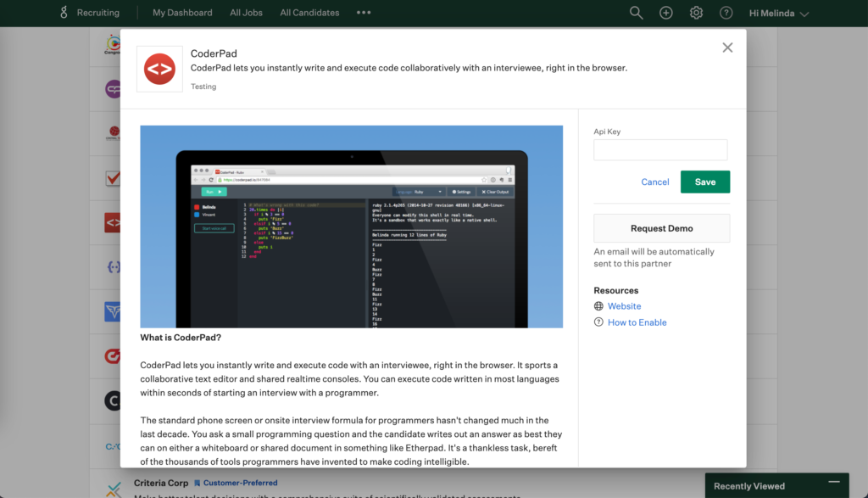
Task: Open the CoderPad Website link
Action: click(624, 305)
